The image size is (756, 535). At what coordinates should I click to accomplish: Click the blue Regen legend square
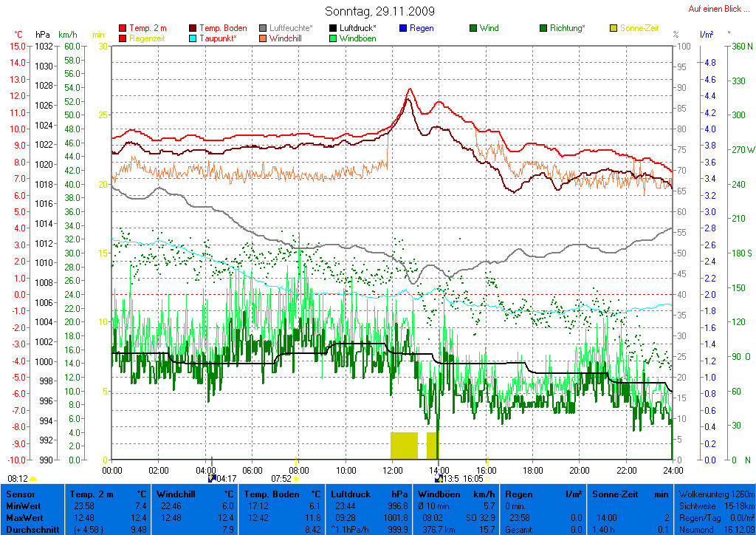[x=403, y=28]
